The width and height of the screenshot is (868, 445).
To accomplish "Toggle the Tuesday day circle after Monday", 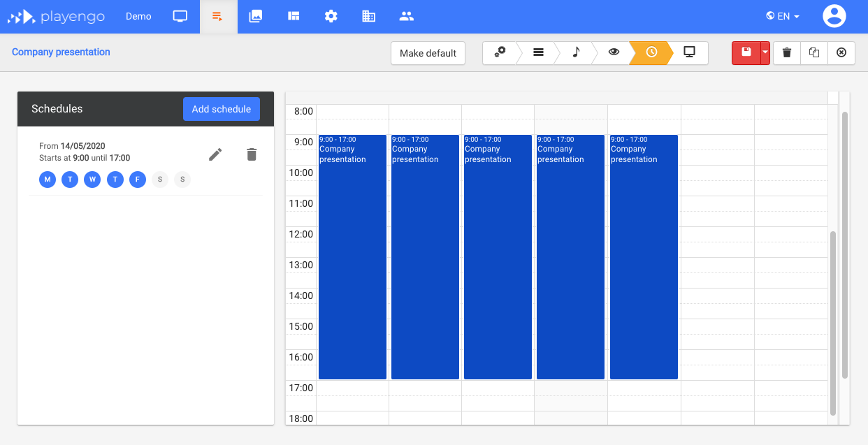I will coord(70,180).
